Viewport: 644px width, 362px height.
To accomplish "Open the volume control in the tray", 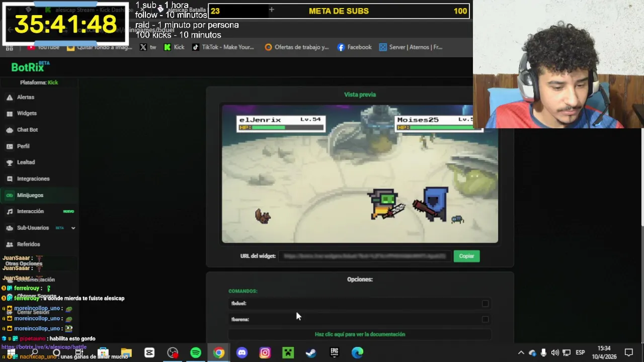I will pos(555,353).
